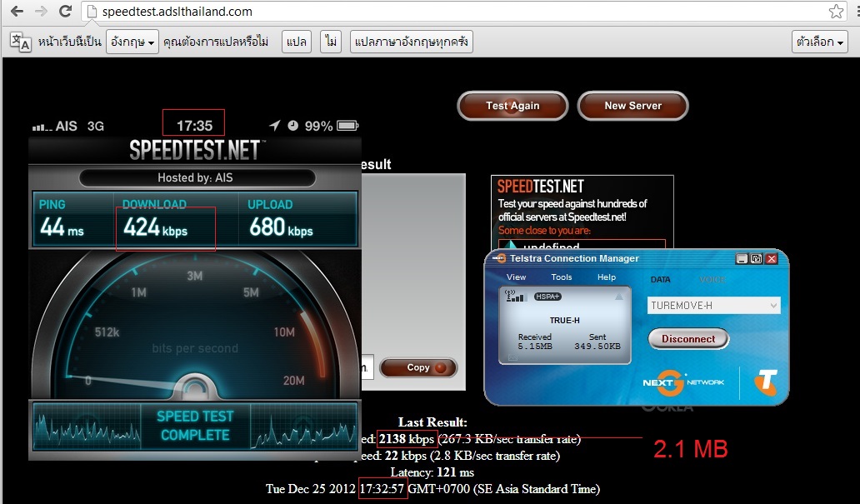
Task: Click the "SPEED TEST COMPLETE" text
Action: [195, 426]
